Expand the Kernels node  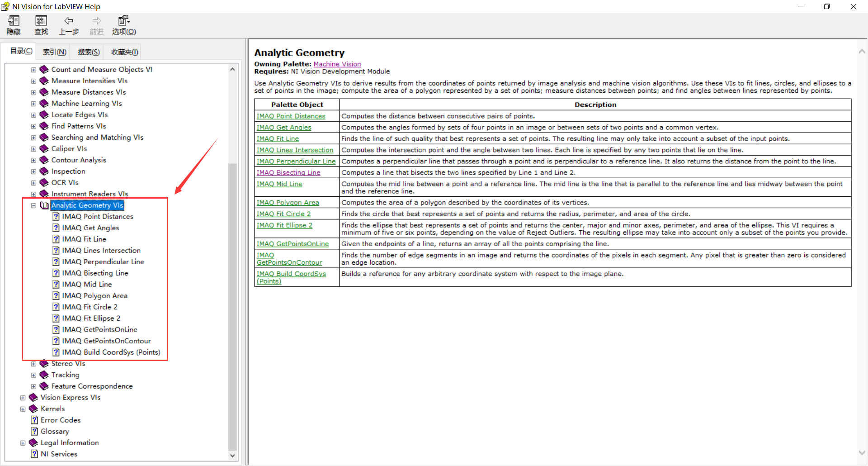[23, 409]
